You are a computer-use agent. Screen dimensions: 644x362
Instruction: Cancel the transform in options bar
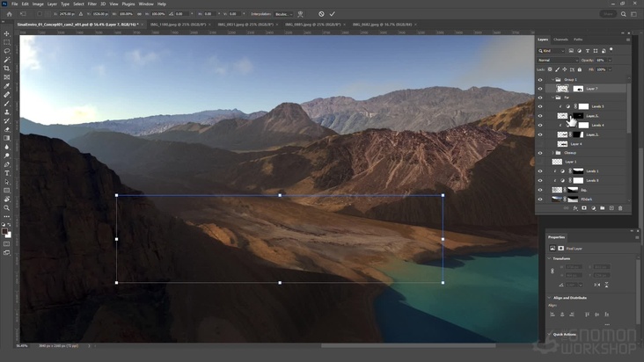[x=321, y=14]
